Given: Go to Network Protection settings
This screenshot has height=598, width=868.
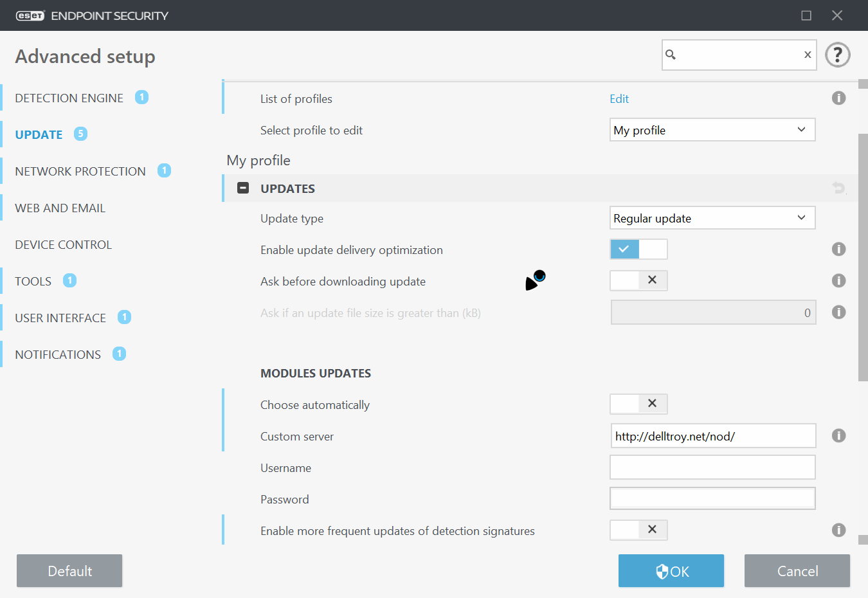Looking at the screenshot, I should [x=80, y=171].
